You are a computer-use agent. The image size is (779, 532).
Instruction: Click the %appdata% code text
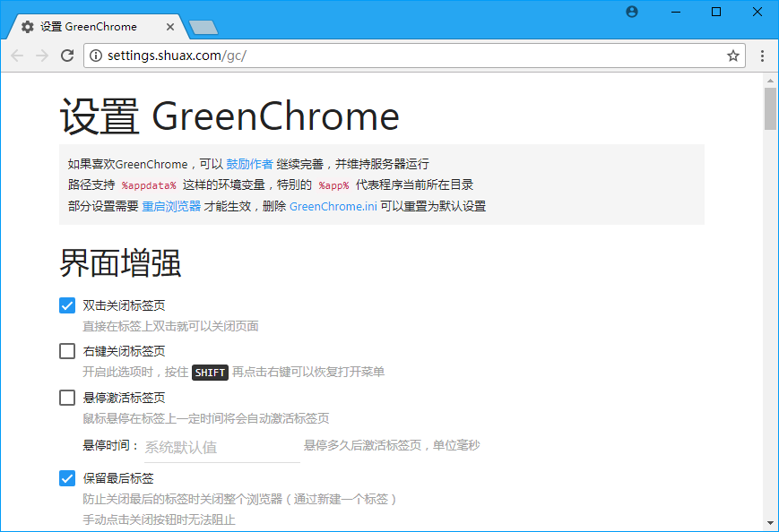tap(149, 185)
